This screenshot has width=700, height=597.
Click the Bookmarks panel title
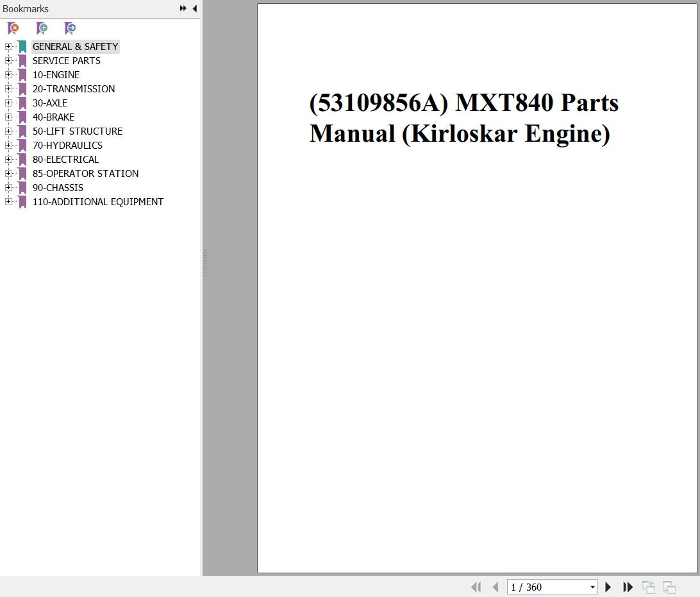tap(26, 9)
